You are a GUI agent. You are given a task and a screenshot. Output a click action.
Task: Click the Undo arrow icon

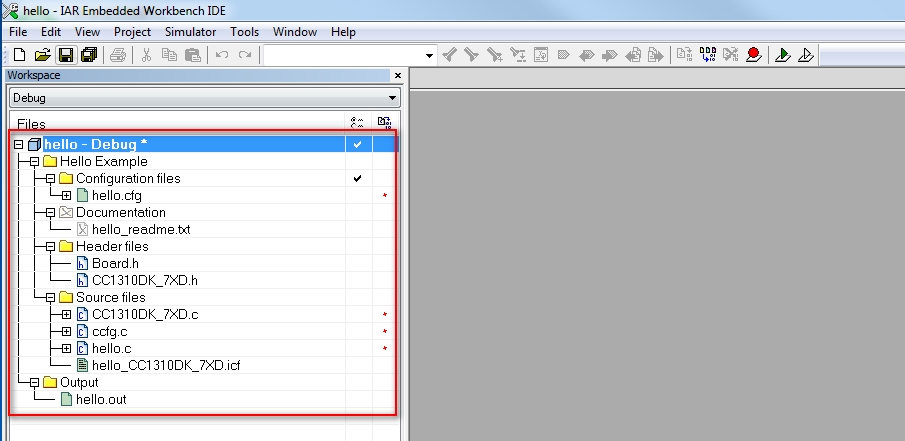(222, 55)
